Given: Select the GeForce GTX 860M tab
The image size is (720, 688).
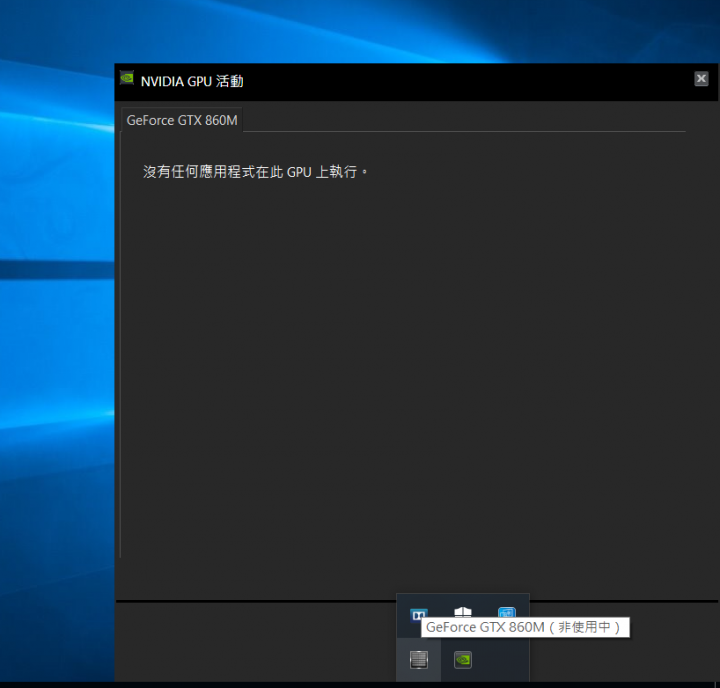Looking at the screenshot, I should 182,120.
